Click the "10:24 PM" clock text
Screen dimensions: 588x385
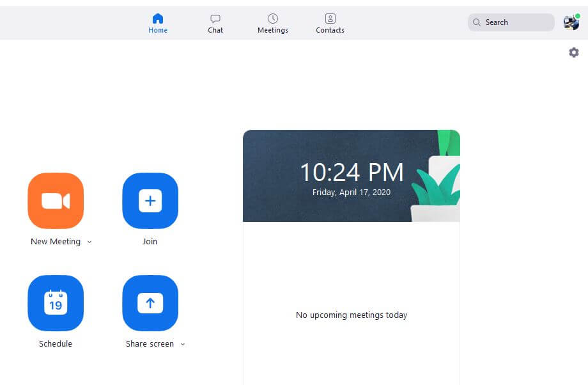352,173
